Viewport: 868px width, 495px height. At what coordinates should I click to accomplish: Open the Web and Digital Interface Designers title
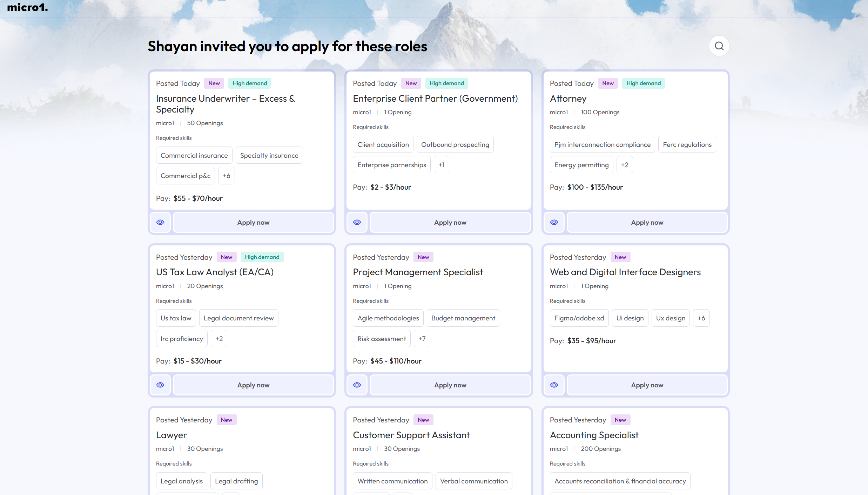pyautogui.click(x=625, y=272)
